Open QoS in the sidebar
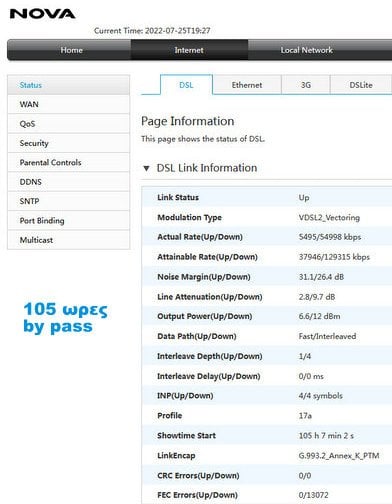Viewport: 392px width, 504px height. [x=68, y=124]
